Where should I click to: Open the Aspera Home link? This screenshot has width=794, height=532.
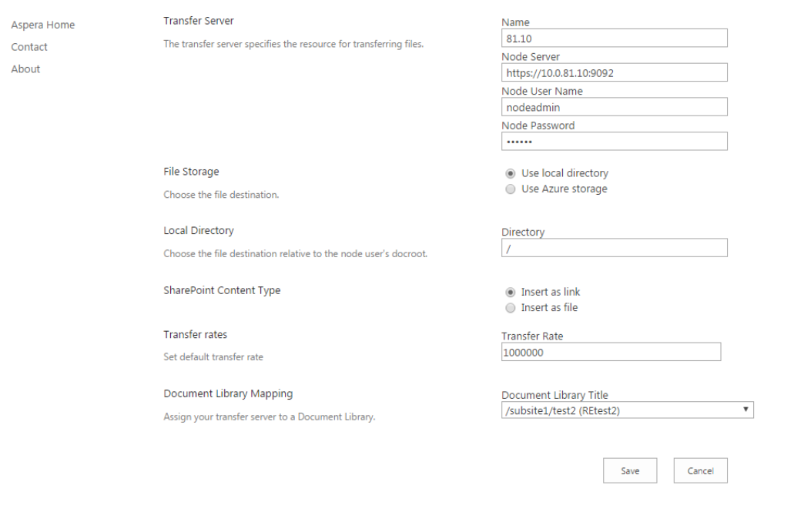point(42,25)
